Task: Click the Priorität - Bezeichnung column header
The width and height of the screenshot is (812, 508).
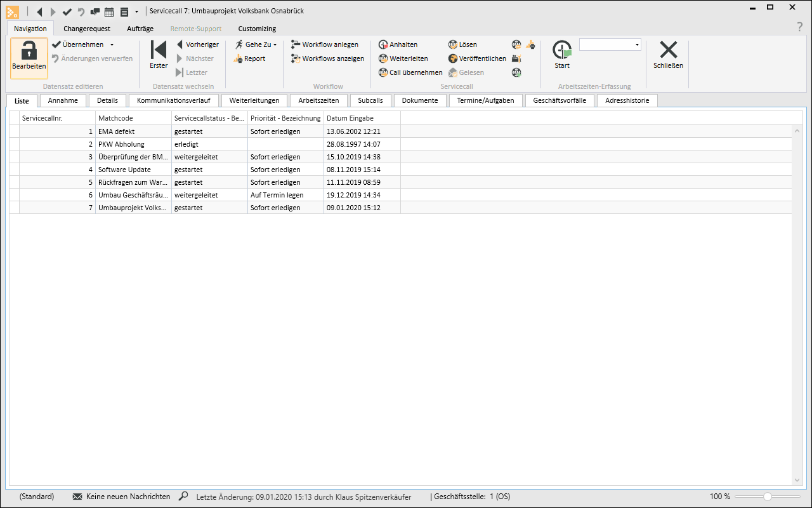Action: click(x=285, y=118)
